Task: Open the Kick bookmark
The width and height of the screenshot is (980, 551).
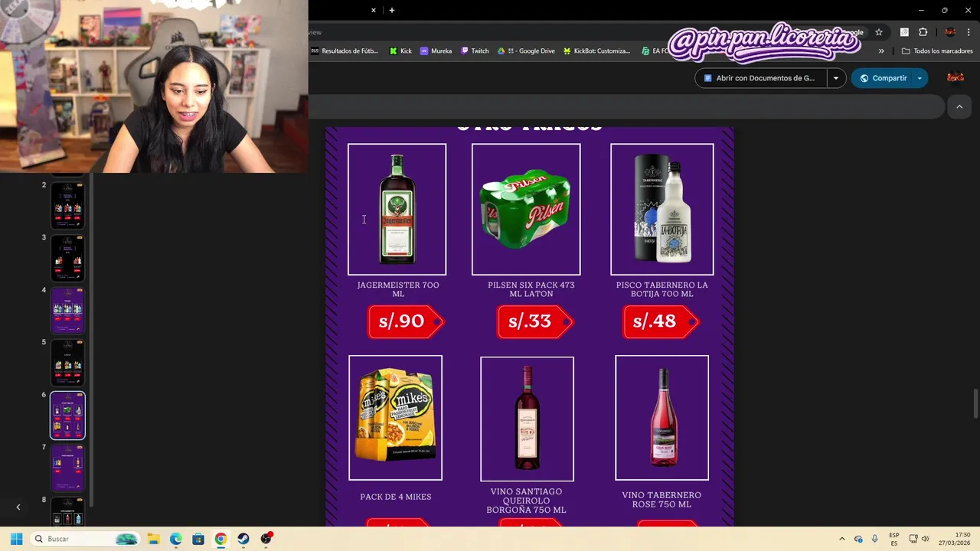Action: coord(400,51)
